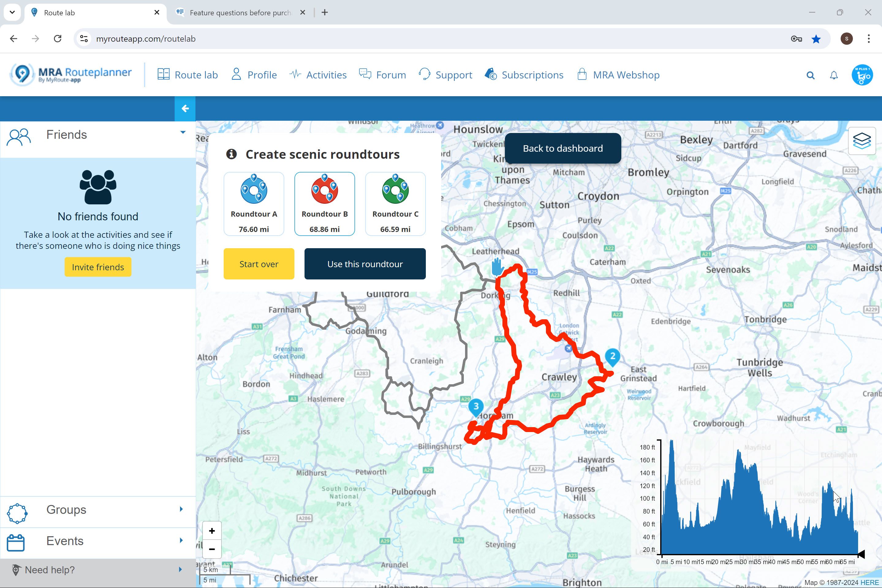Select Roundtour C card
Viewport: 882px width, 588px height.
pyautogui.click(x=396, y=204)
